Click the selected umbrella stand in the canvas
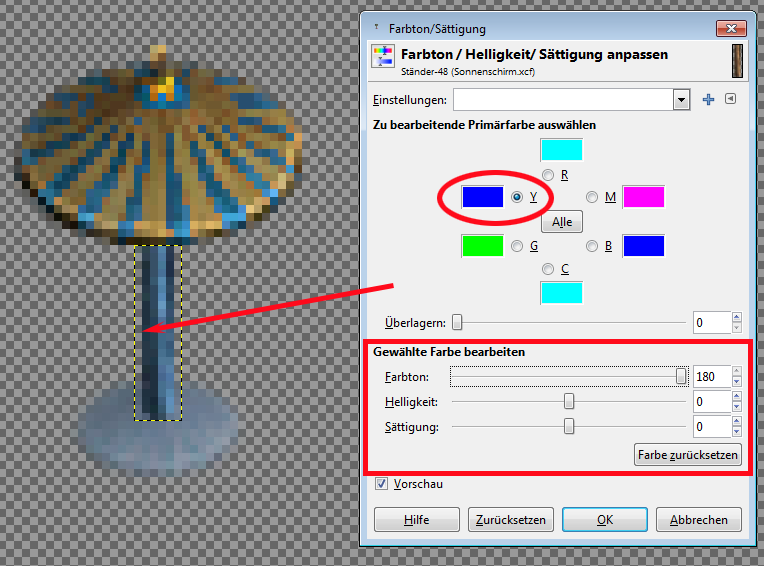Screen dimensions: 764x566 [x=158, y=333]
